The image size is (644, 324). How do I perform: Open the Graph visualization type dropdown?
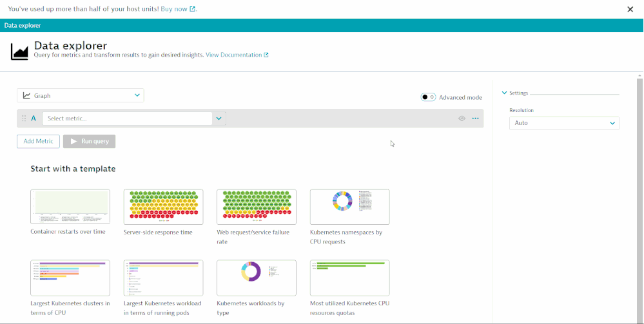81,95
